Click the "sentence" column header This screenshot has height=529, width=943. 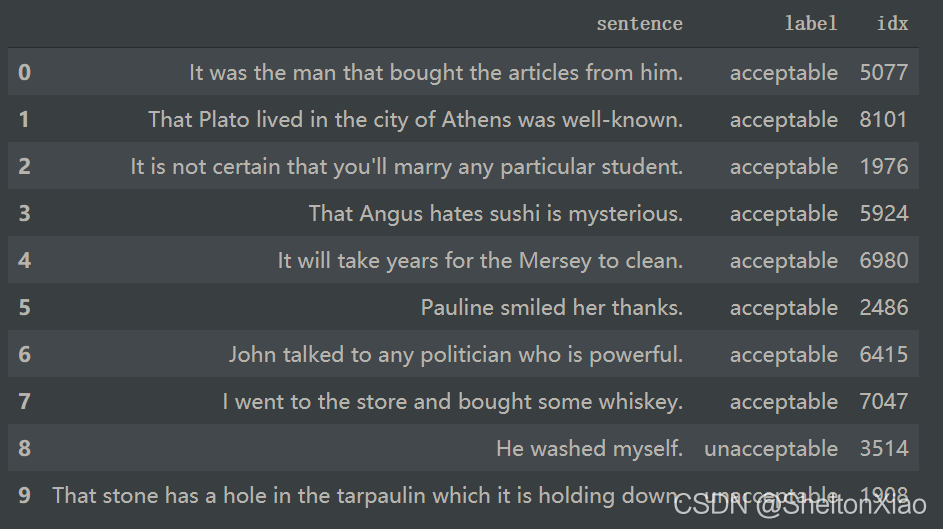pyautogui.click(x=639, y=24)
